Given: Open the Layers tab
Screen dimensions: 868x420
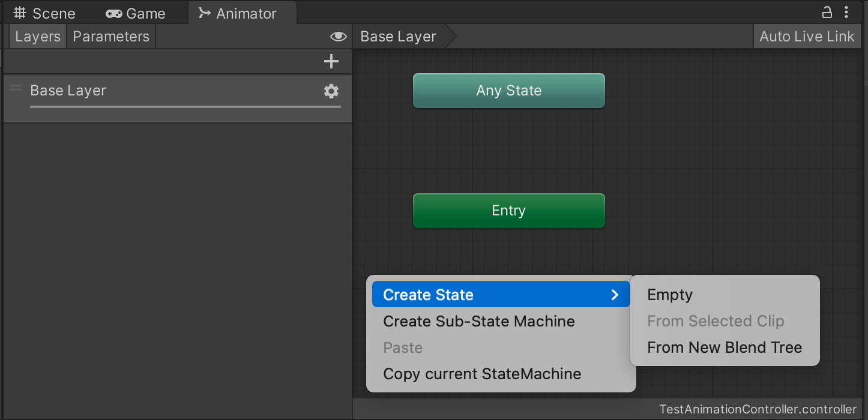Looking at the screenshot, I should [38, 37].
